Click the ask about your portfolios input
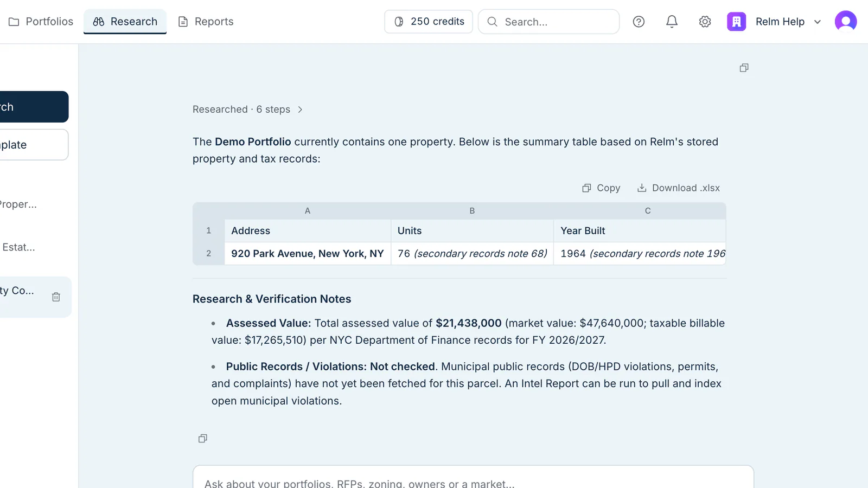Screen dimensions: 868x488 coord(473,477)
